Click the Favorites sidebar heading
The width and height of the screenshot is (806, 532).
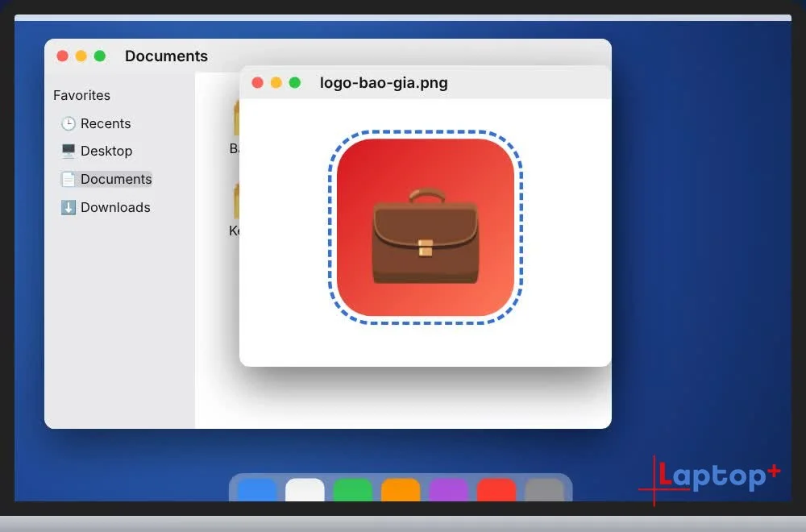point(81,96)
